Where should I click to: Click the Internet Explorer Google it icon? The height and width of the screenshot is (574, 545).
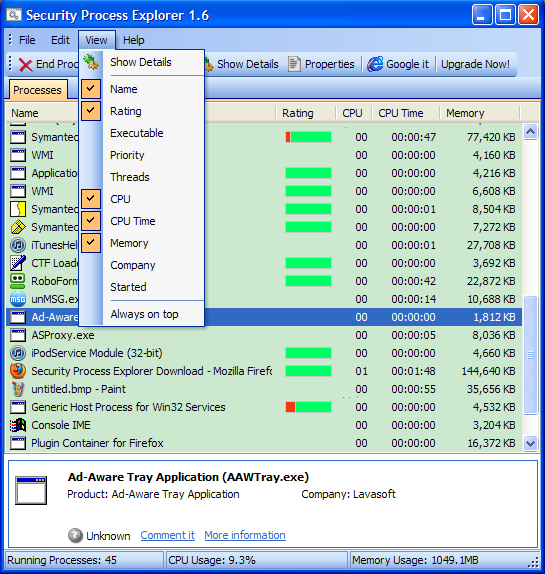pos(375,64)
